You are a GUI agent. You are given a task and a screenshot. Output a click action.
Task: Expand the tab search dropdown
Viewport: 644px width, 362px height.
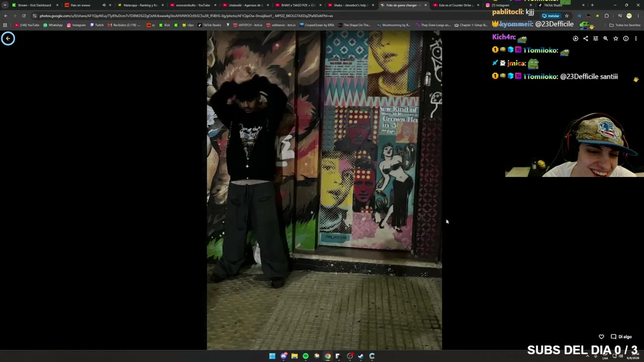[5, 5]
